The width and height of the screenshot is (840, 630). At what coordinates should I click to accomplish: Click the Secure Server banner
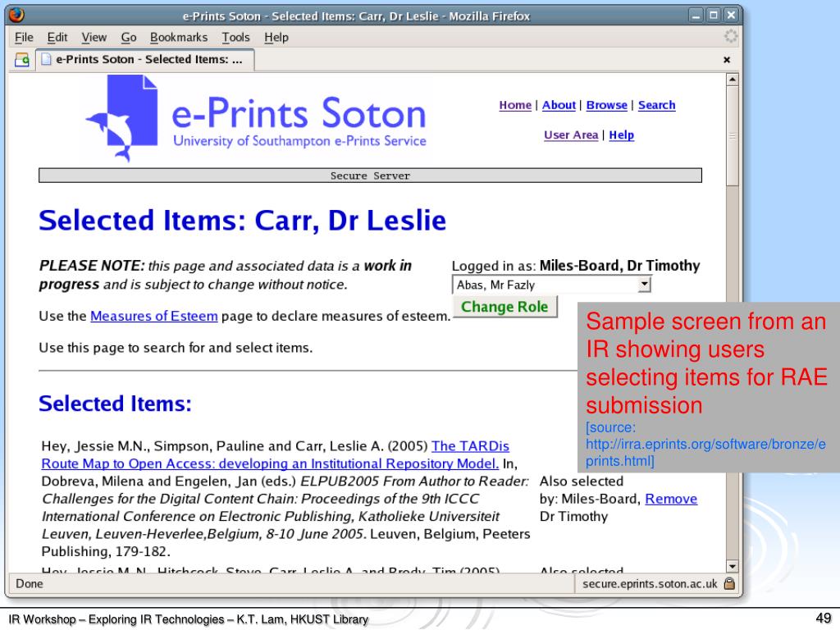coord(370,176)
